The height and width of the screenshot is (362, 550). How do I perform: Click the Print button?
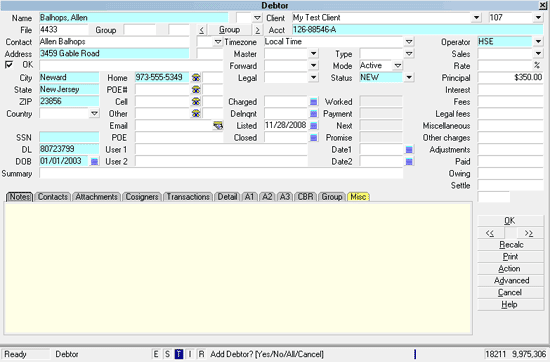pyautogui.click(x=510, y=257)
